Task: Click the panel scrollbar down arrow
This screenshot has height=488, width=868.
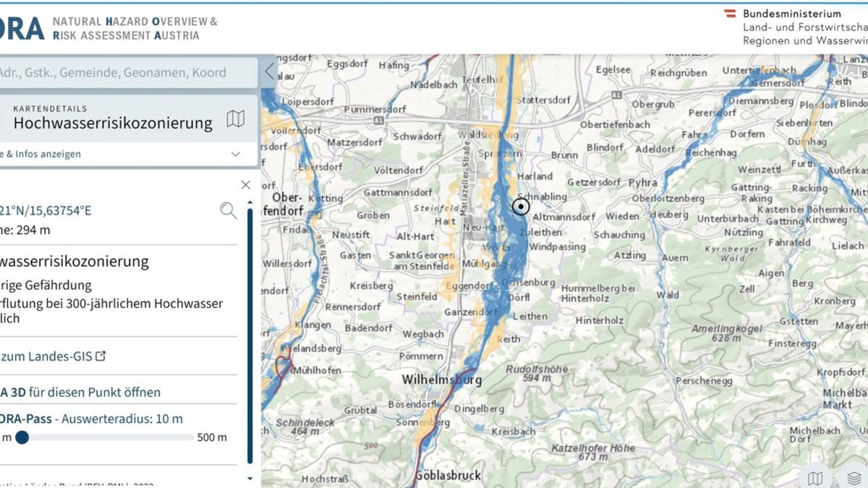Action: click(x=250, y=476)
